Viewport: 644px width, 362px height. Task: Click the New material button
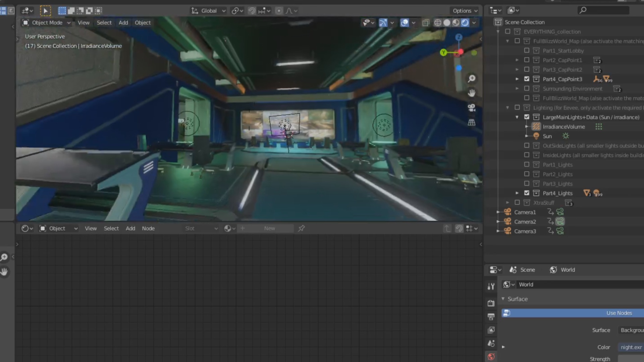(270, 228)
